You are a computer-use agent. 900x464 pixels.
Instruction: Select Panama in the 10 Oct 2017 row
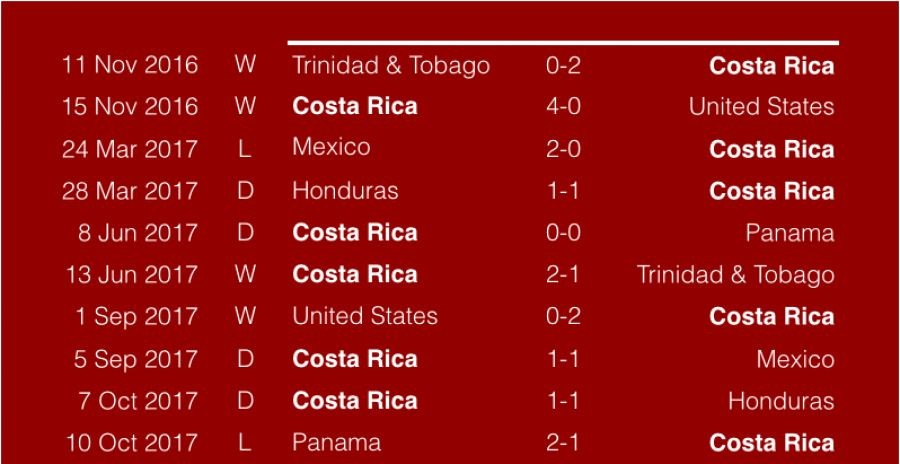(x=337, y=442)
